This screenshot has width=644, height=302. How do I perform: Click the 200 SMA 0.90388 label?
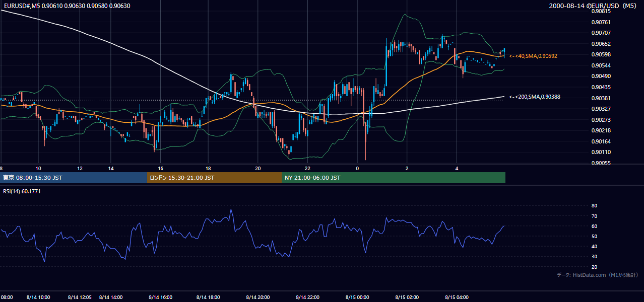(535, 97)
